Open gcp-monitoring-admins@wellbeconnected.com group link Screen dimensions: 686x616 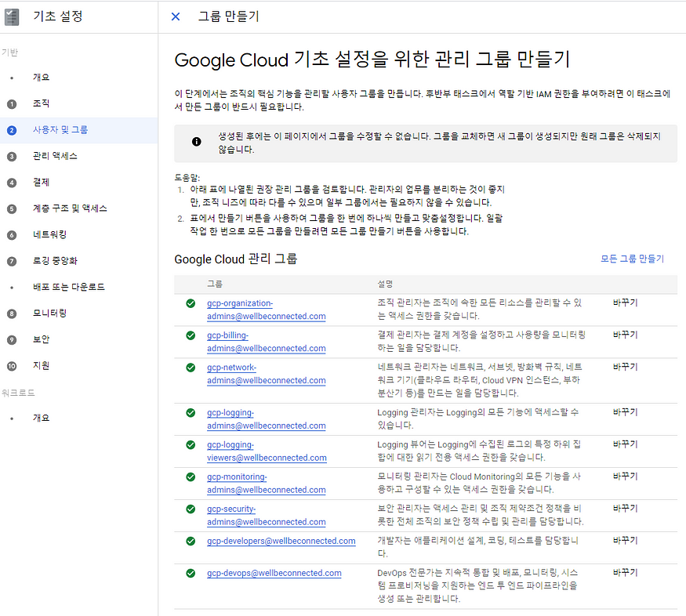(x=266, y=483)
